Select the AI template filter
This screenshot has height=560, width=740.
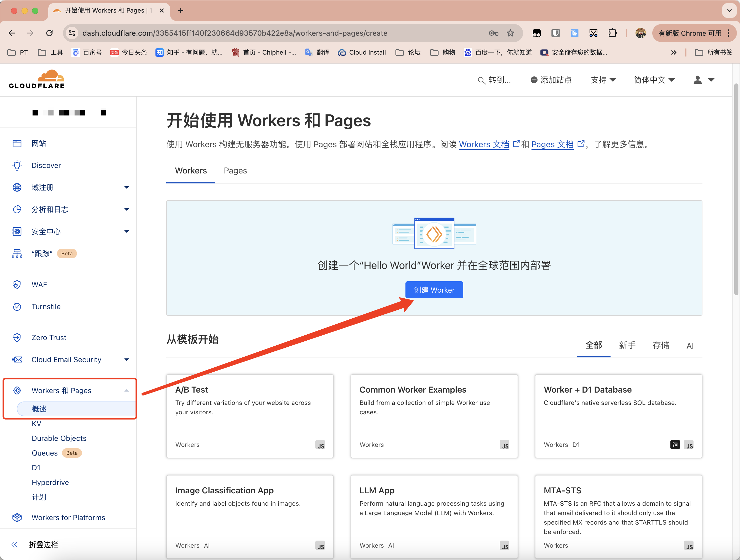pyautogui.click(x=690, y=346)
